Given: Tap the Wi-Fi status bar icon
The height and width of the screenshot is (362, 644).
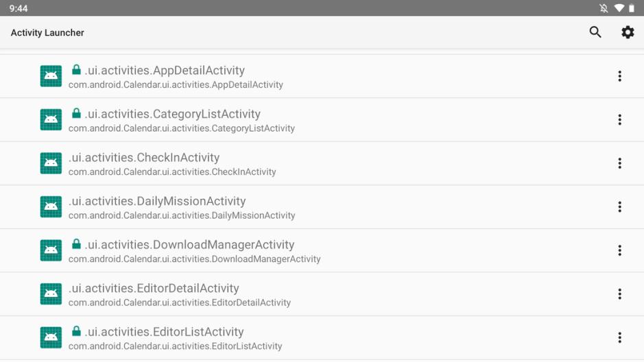Looking at the screenshot, I should coord(619,8).
